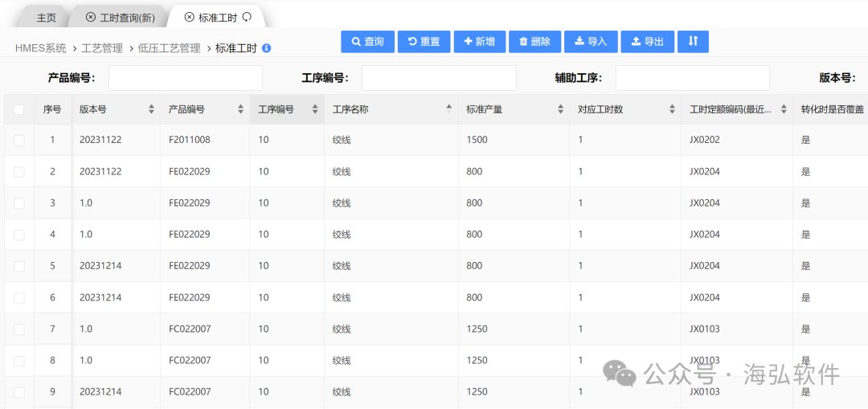Click the 导入 import button
The image size is (868, 409).
(591, 42)
